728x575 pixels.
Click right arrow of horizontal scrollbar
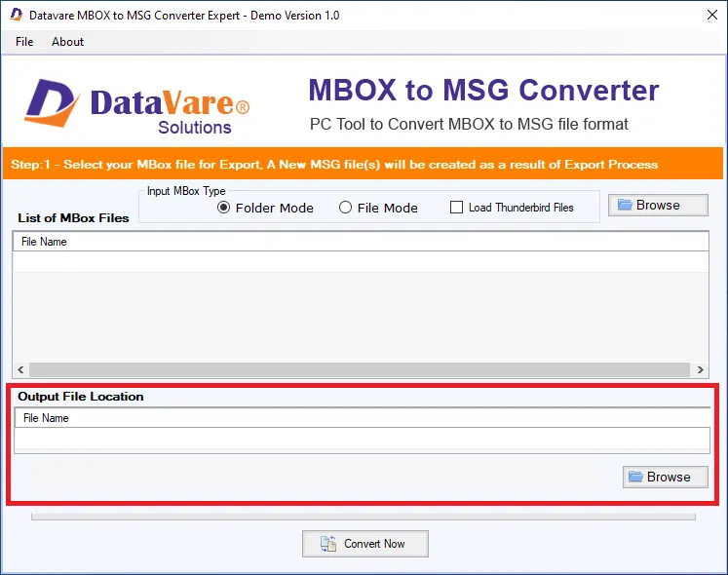[x=700, y=369]
